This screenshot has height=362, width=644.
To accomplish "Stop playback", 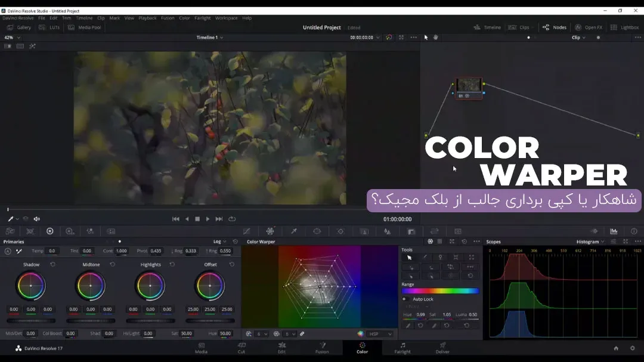I will click(197, 219).
